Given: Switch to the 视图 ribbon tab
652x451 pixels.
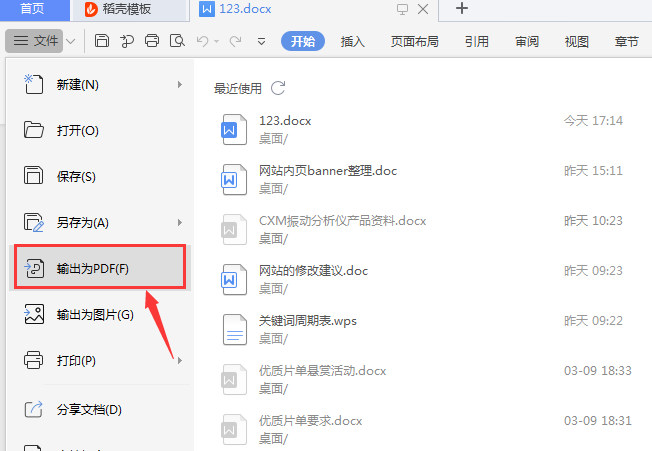Looking at the screenshot, I should click(x=577, y=41).
